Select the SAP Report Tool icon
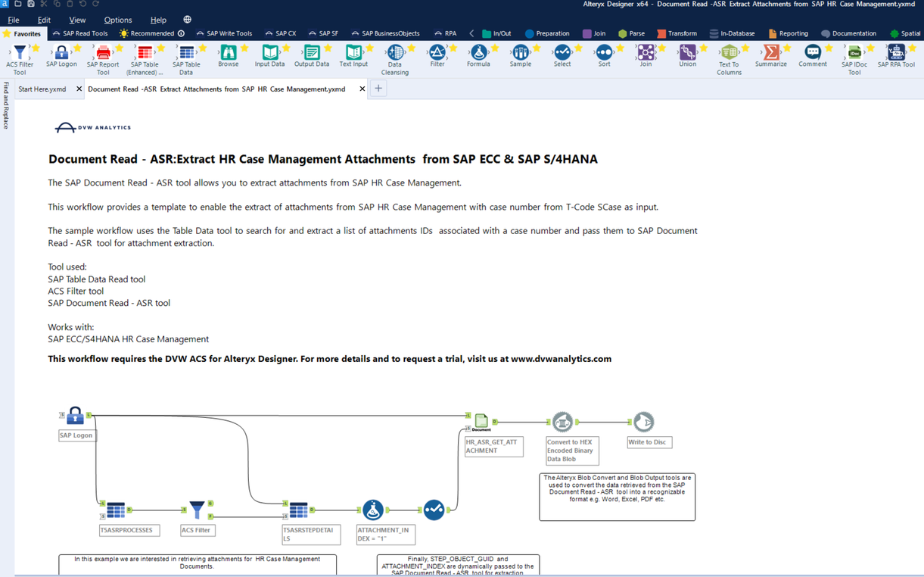The image size is (924, 577). (103, 52)
